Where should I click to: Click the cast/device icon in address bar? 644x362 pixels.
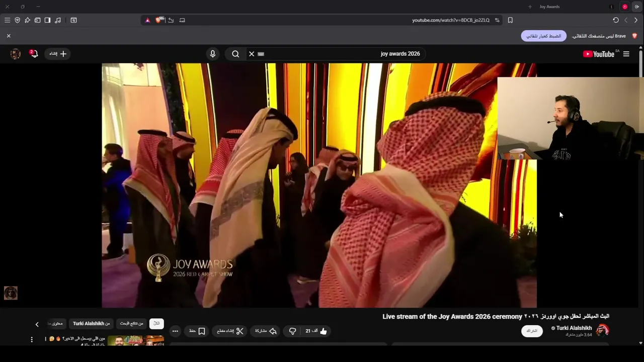pos(182,20)
